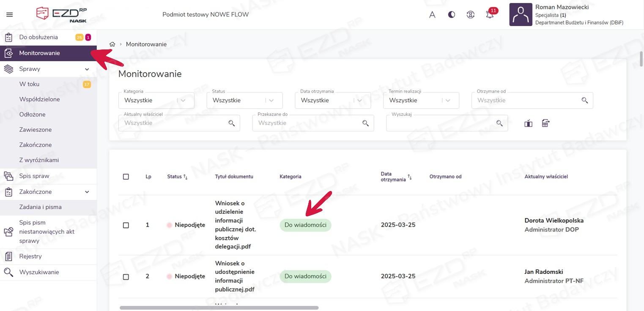Click the accessibility icon in header
This screenshot has height=311, width=644.
[x=471, y=15]
